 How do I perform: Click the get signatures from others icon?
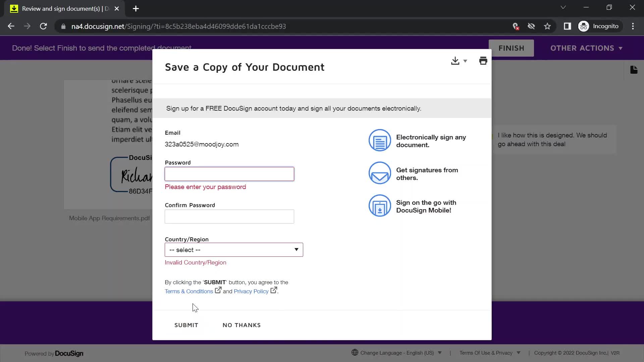click(x=379, y=173)
